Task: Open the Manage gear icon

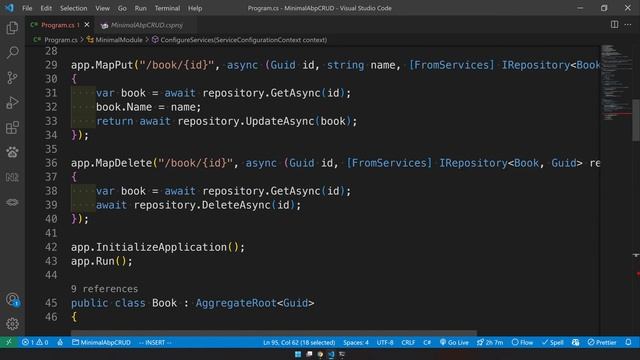Action: pos(12,324)
